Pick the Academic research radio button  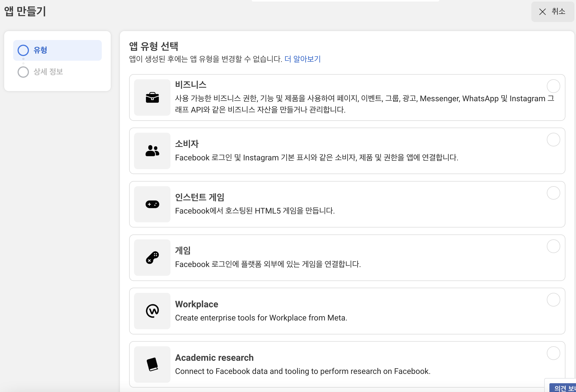coord(553,353)
